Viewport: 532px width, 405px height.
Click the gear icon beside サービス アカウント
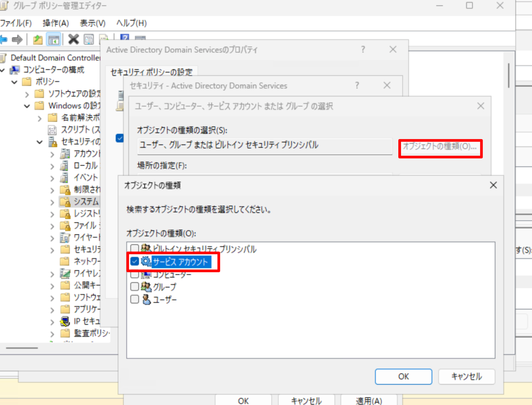(146, 262)
